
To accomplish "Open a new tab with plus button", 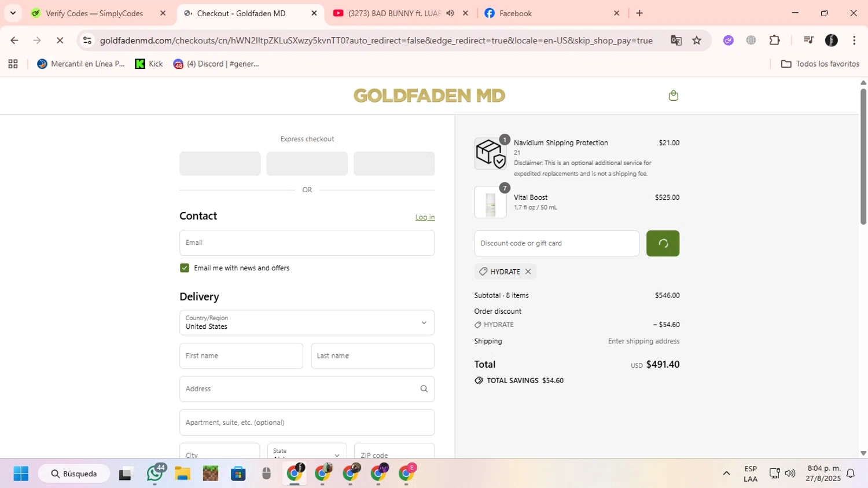I will (x=639, y=13).
